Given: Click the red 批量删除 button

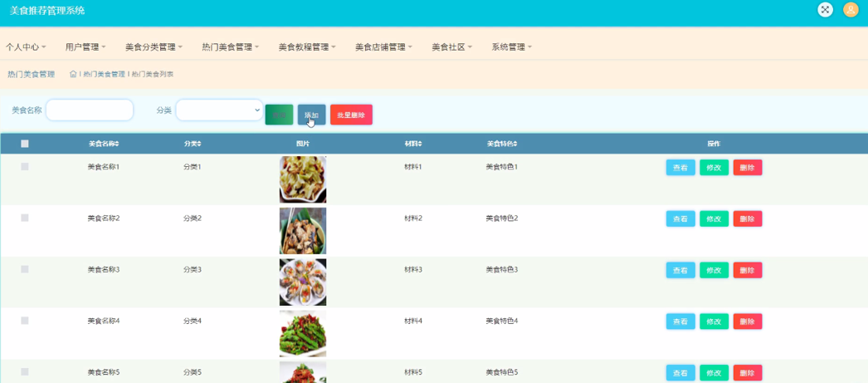Looking at the screenshot, I should [351, 115].
